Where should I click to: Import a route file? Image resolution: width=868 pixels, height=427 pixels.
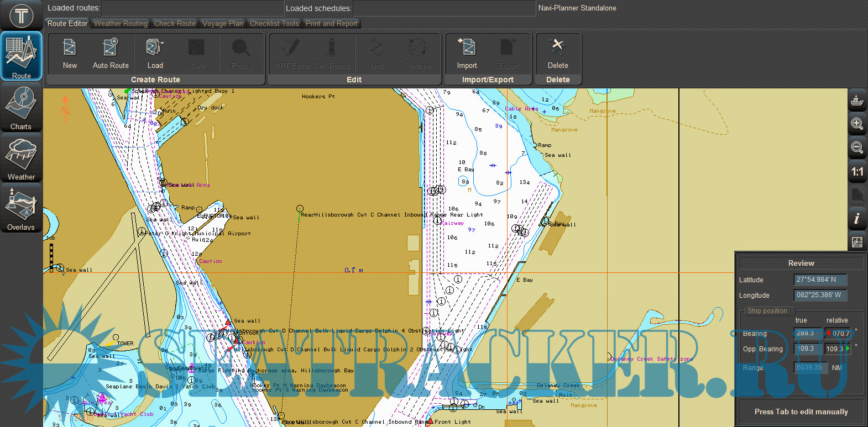point(467,54)
